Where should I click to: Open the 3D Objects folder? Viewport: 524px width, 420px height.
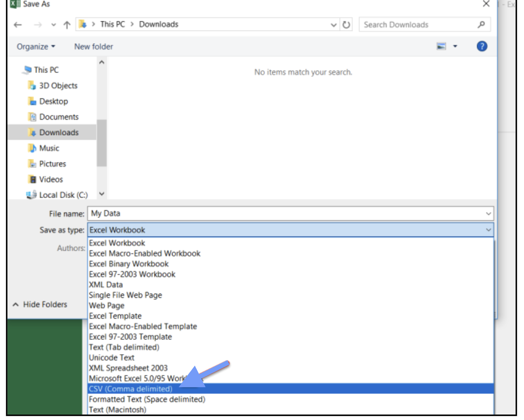click(x=58, y=86)
